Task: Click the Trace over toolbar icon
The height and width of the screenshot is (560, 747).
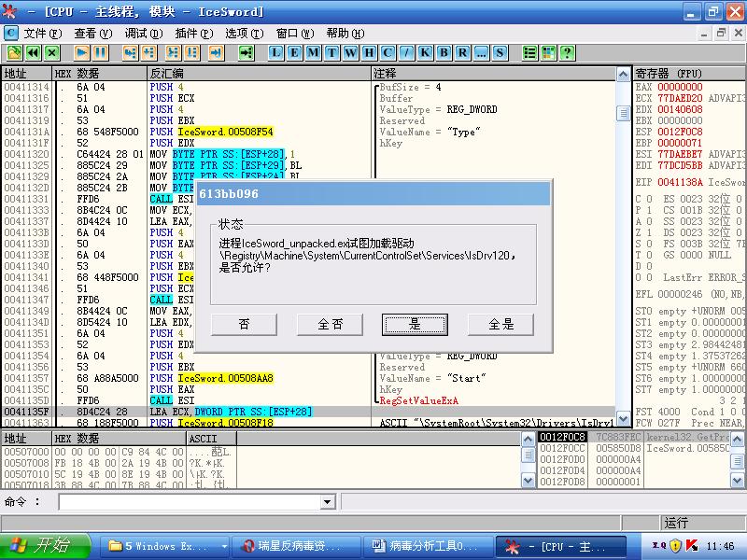Action: click(192, 53)
